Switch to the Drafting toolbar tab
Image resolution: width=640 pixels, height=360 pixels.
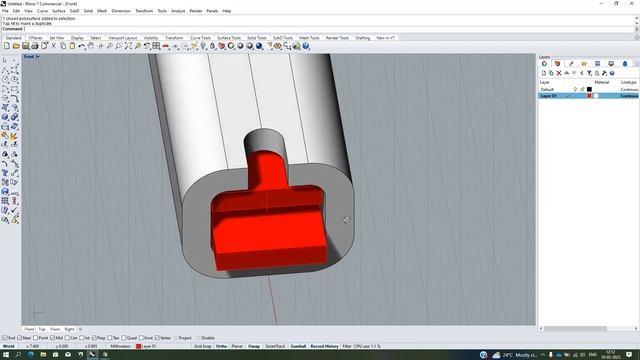pos(362,38)
